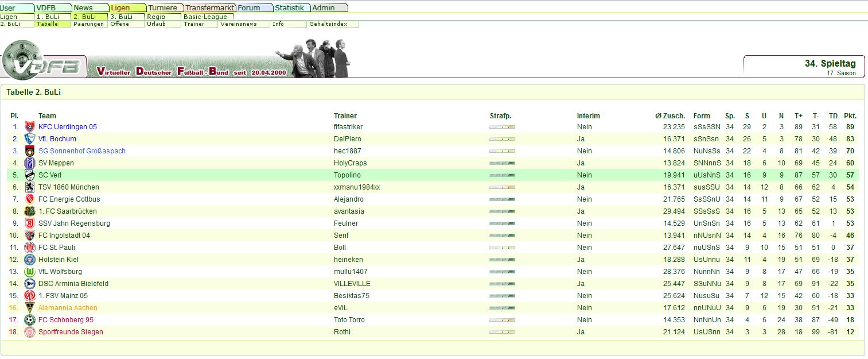Image resolution: width=868 pixels, height=359 pixels.
Task: Click the Sportfreunde Siegen crest
Action: [x=30, y=332]
